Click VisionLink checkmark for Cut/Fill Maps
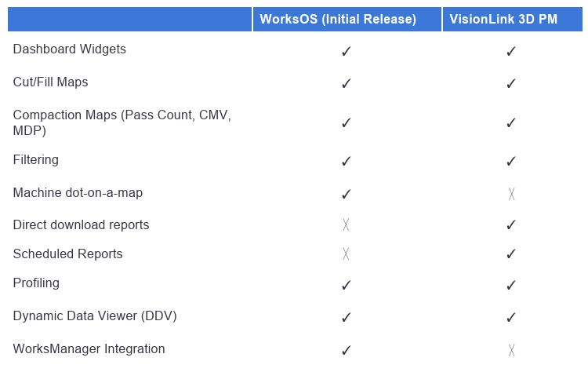Viewport: 588px width, 372px height. click(x=511, y=83)
